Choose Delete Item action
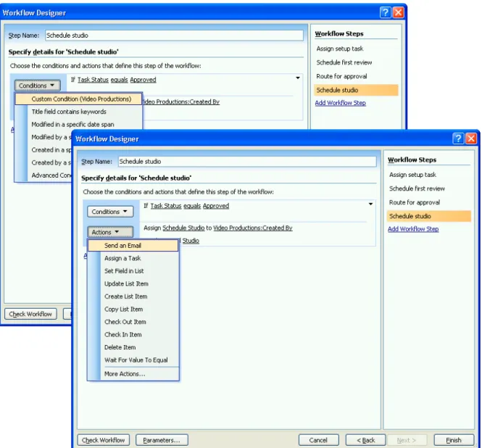This screenshot has height=448, width=482. (x=133, y=347)
